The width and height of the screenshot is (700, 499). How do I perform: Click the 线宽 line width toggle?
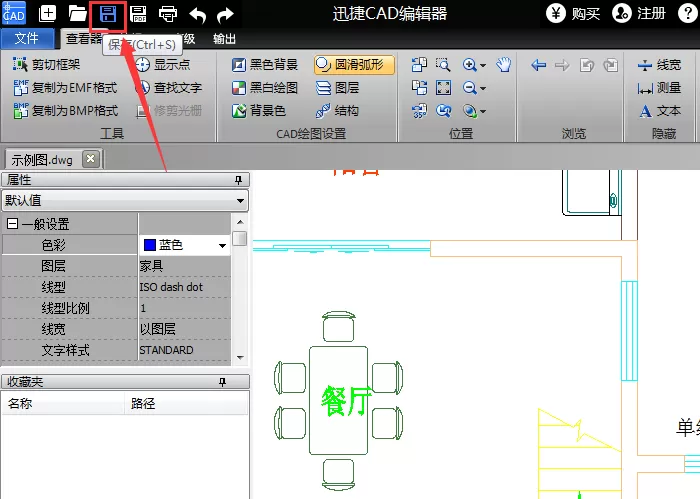[659, 65]
